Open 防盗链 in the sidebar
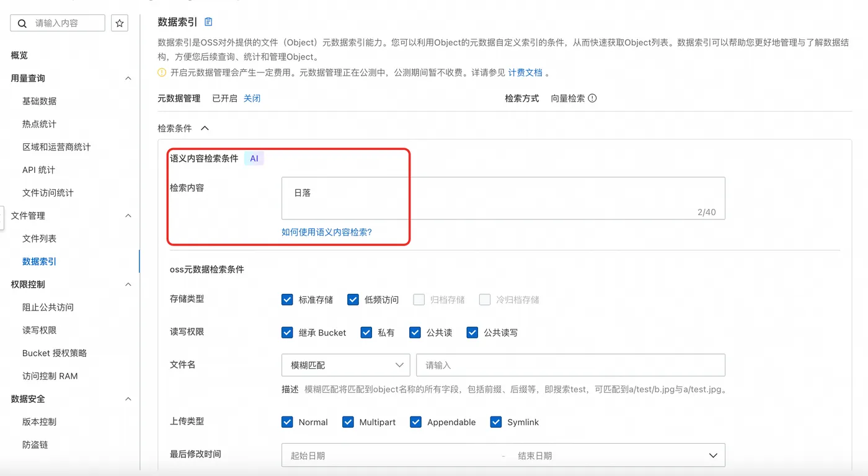 35,445
